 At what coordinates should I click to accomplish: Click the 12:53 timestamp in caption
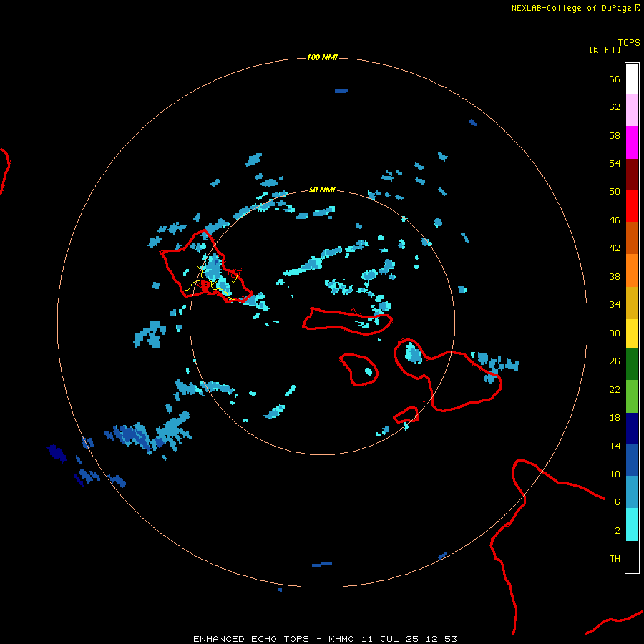(441, 639)
